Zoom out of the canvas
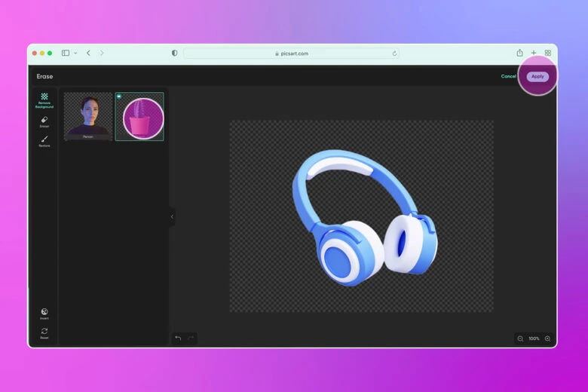This screenshot has width=588, height=392. 520,338
